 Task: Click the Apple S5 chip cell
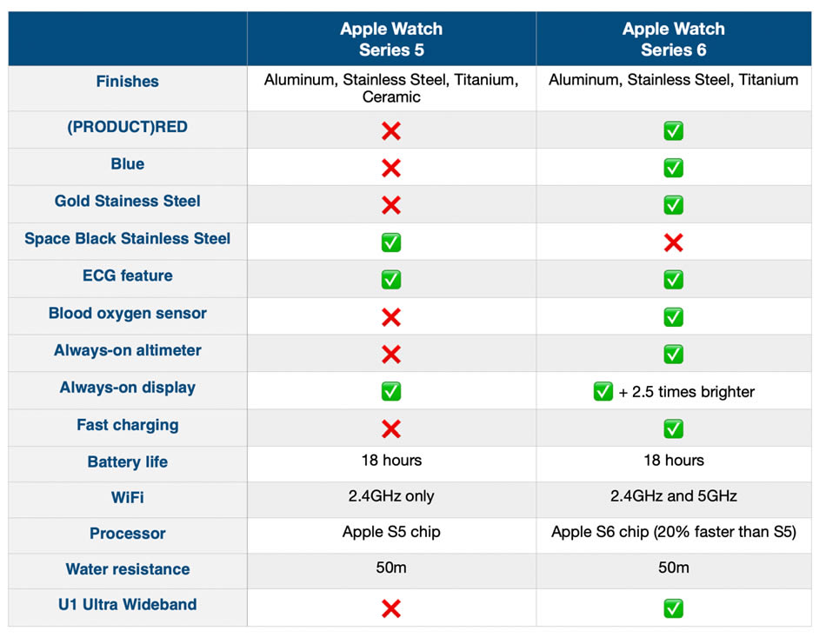tap(391, 532)
